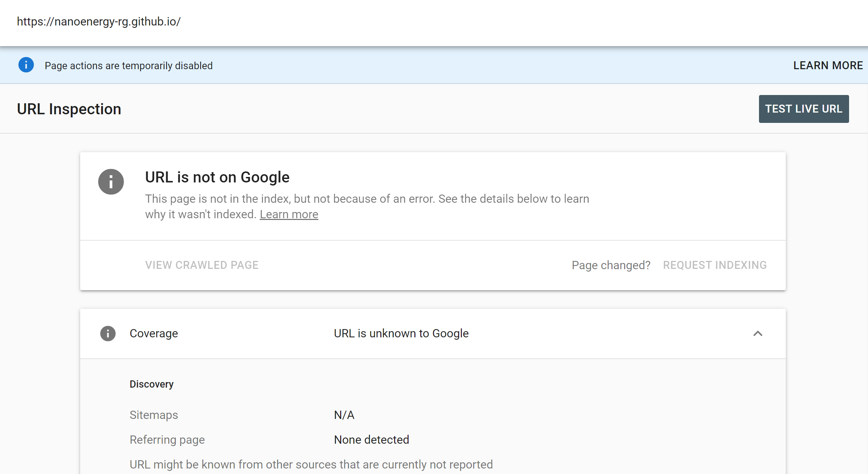Collapse the Coverage section chevron
The width and height of the screenshot is (868, 474).
pos(758,334)
